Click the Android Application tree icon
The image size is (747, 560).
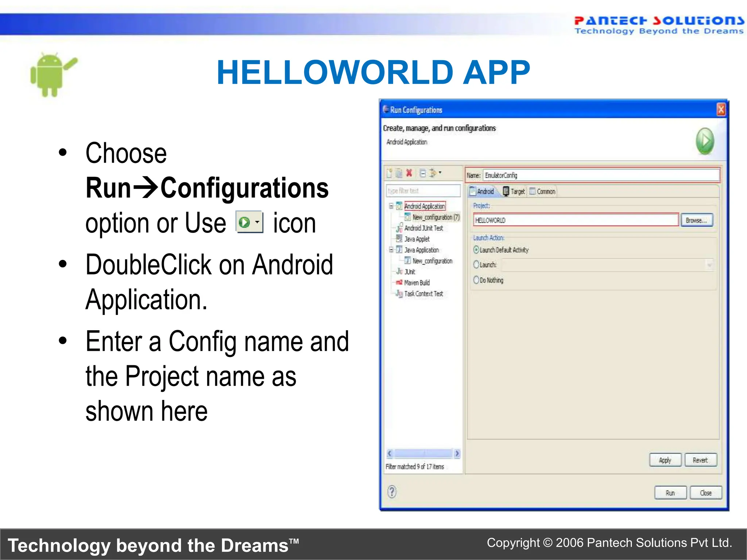click(x=399, y=206)
